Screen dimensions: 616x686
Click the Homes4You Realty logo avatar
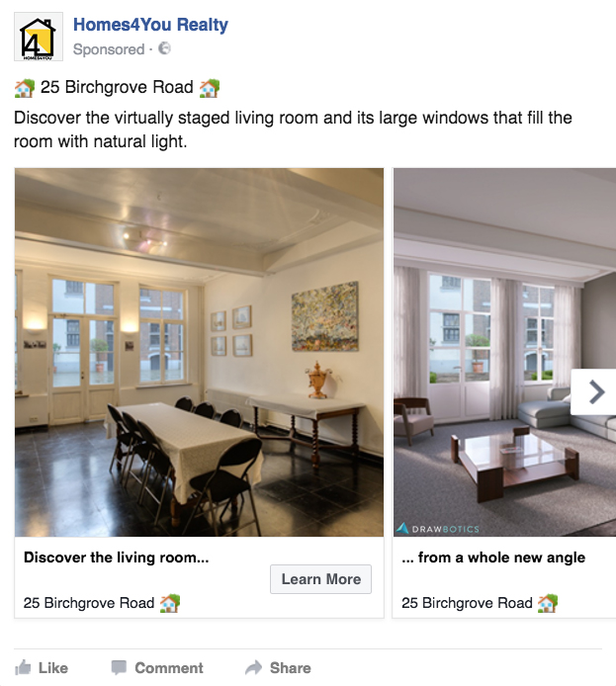39,37
